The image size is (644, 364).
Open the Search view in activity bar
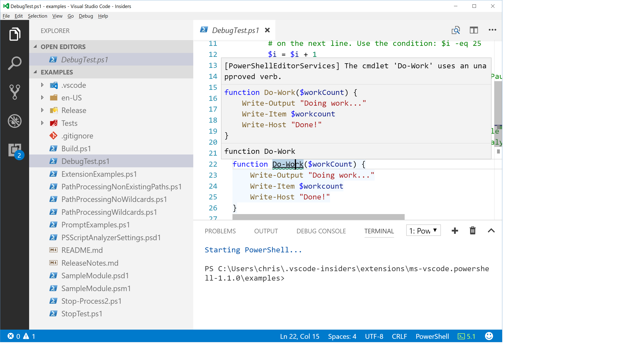(x=14, y=63)
